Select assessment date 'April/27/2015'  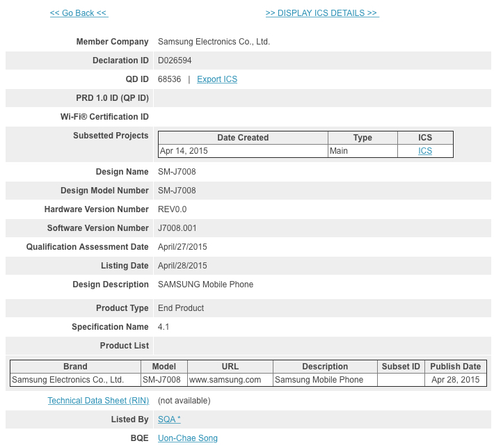182,247
